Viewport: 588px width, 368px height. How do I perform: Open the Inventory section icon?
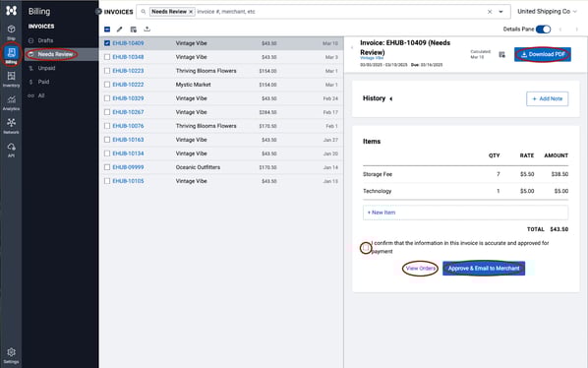click(x=11, y=79)
